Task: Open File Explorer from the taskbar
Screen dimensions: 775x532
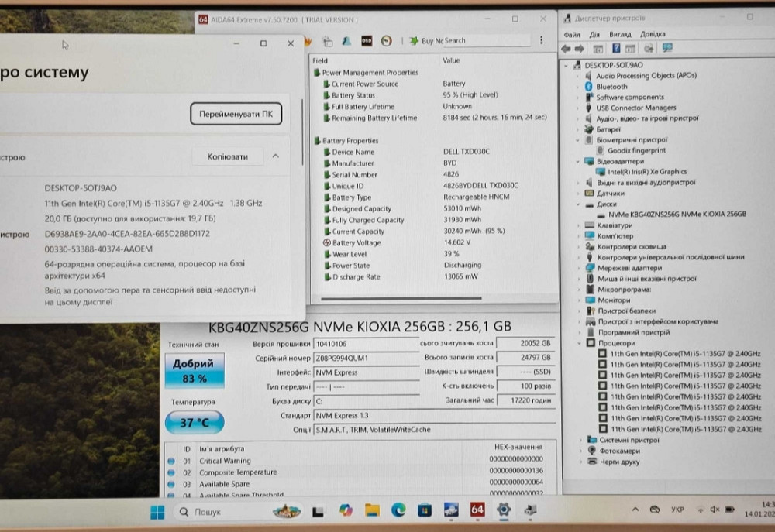Action: click(372, 510)
